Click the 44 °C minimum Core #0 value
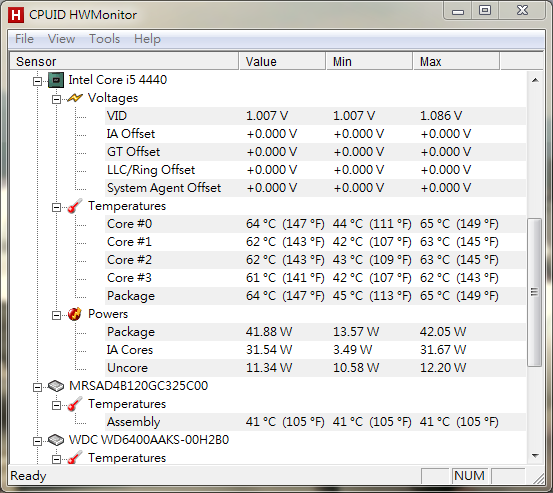Viewport: 553px width, 493px height. (x=372, y=224)
